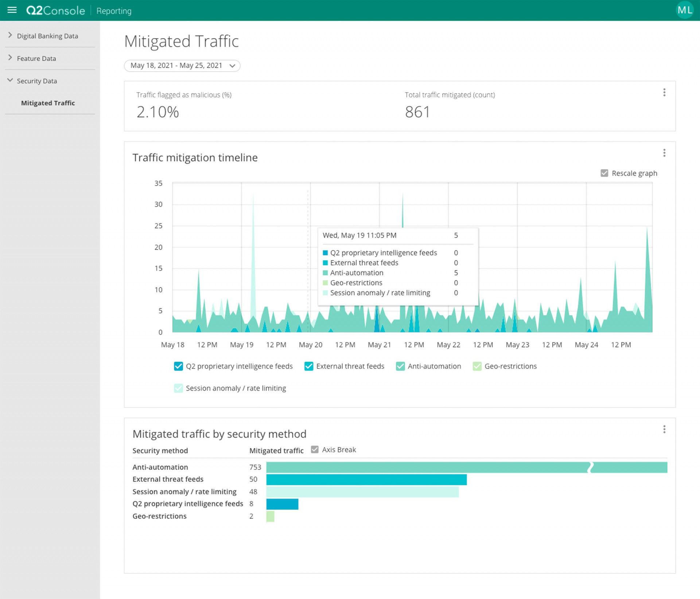Image resolution: width=700 pixels, height=599 pixels.
Task: Open the May 18 - May 25 date range dropdown
Action: click(182, 66)
